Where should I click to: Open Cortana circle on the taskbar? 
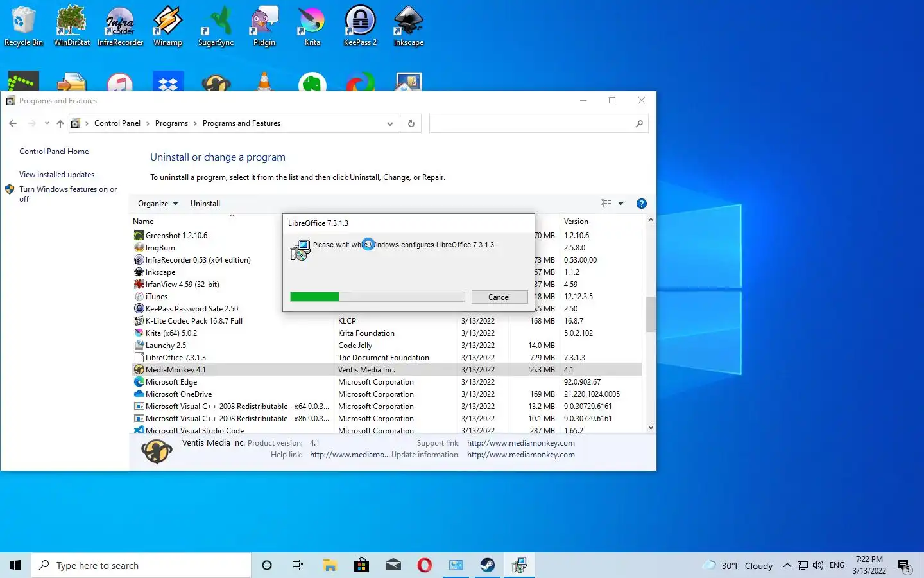coord(267,565)
